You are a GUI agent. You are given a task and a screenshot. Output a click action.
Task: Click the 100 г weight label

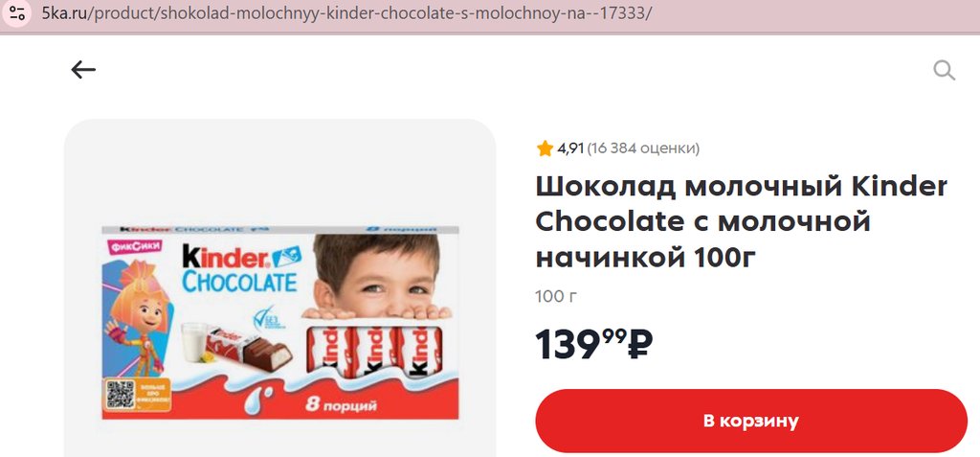pos(556,296)
